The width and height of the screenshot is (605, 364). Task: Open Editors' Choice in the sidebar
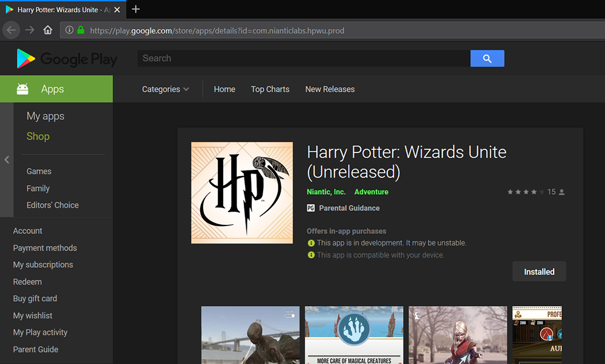53,205
